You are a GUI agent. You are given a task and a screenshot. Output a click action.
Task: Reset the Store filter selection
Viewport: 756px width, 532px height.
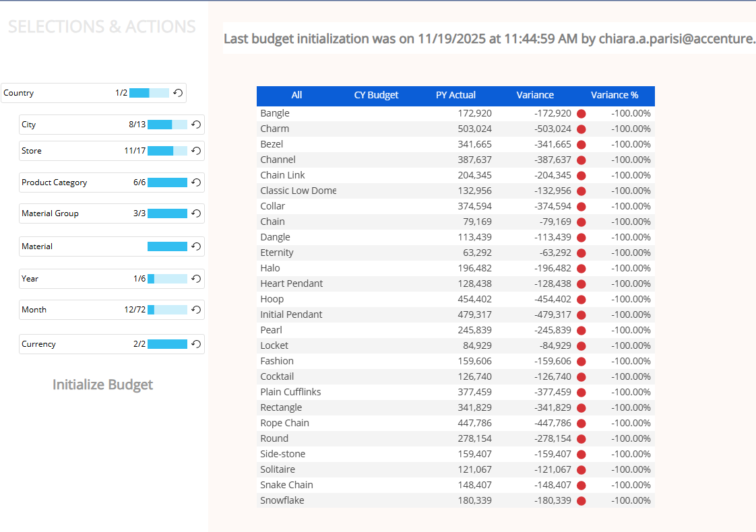tap(196, 151)
